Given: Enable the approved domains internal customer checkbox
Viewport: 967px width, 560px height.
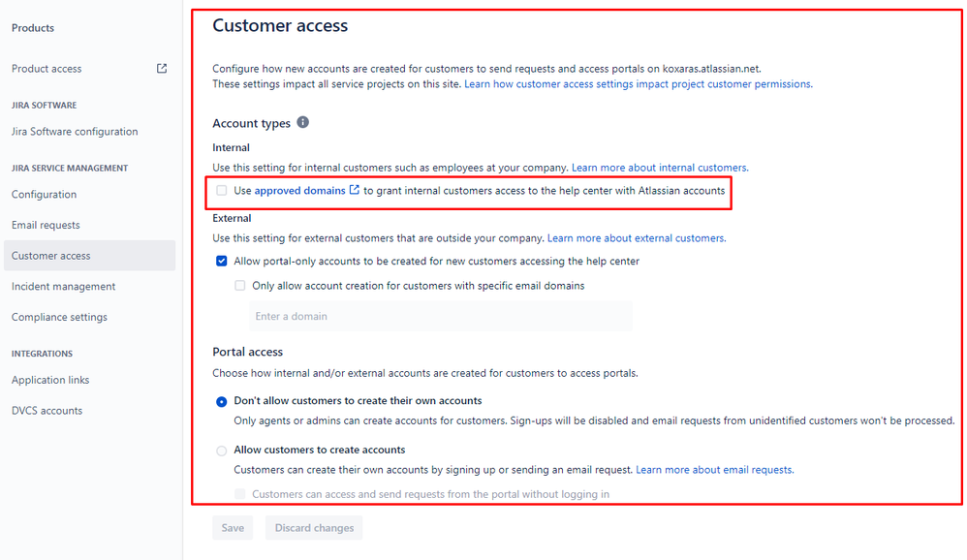Looking at the screenshot, I should [222, 191].
